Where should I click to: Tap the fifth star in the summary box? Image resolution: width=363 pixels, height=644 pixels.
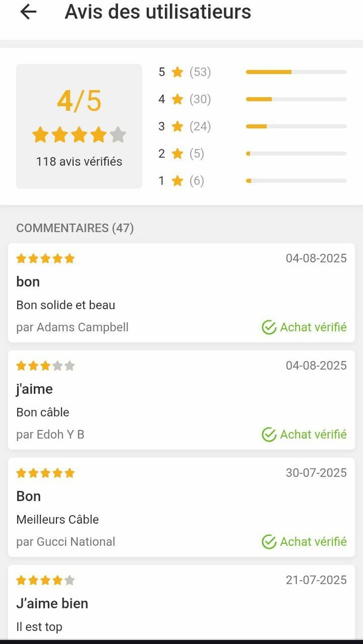pos(118,135)
